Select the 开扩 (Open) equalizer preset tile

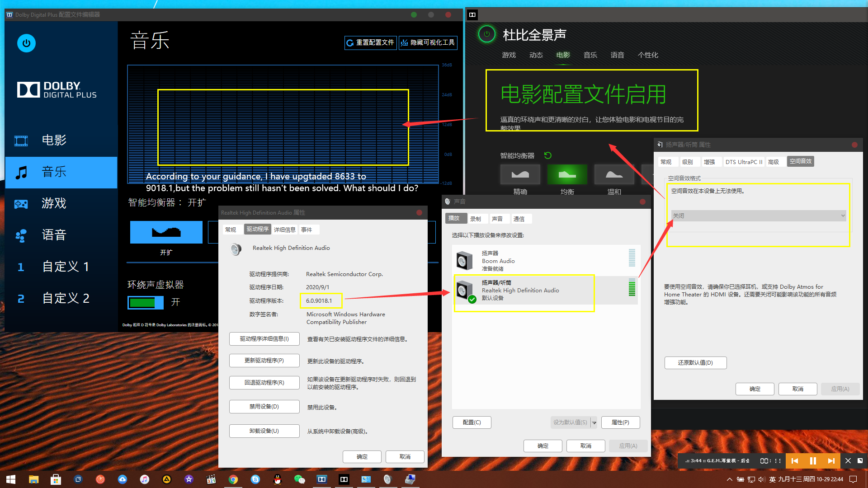tap(166, 232)
